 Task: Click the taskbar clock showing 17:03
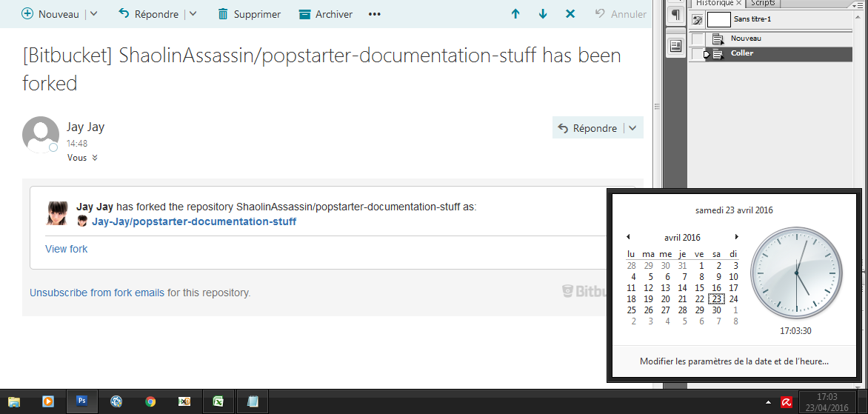pos(827,402)
